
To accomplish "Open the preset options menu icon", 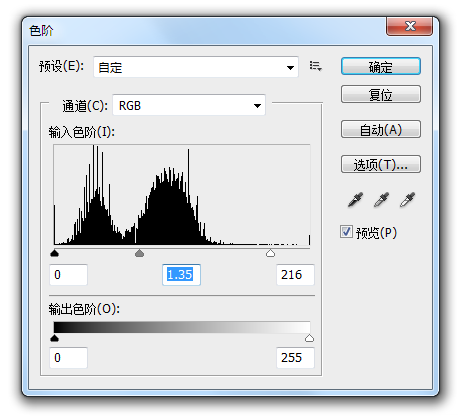I will point(315,66).
